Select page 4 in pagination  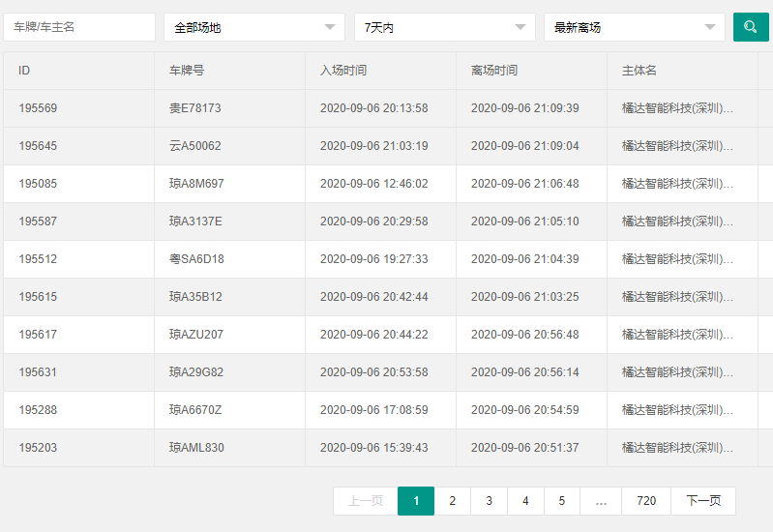coord(525,501)
